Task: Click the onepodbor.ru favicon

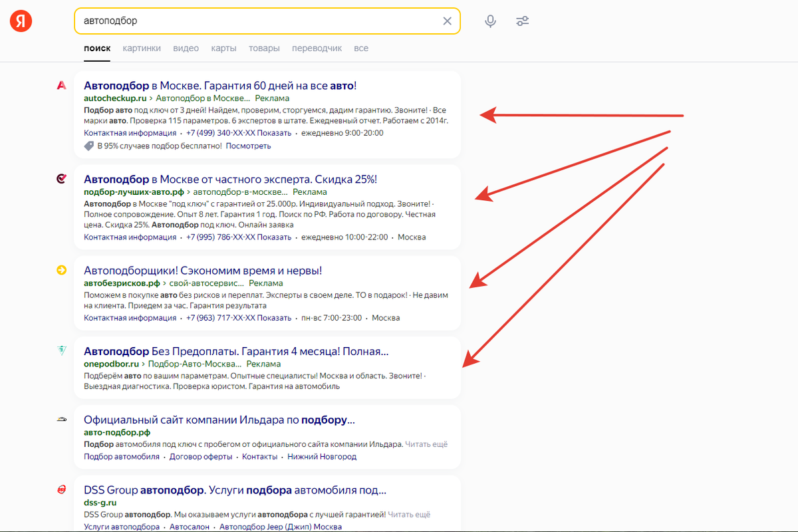Action: 61,350
